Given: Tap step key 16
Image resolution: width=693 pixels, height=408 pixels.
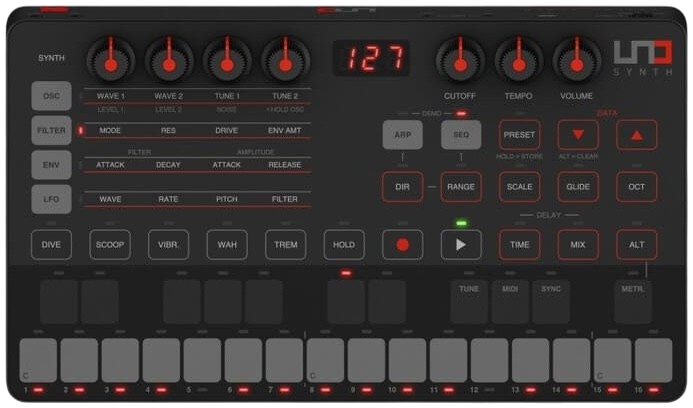Looking at the screenshot, I should [654, 360].
